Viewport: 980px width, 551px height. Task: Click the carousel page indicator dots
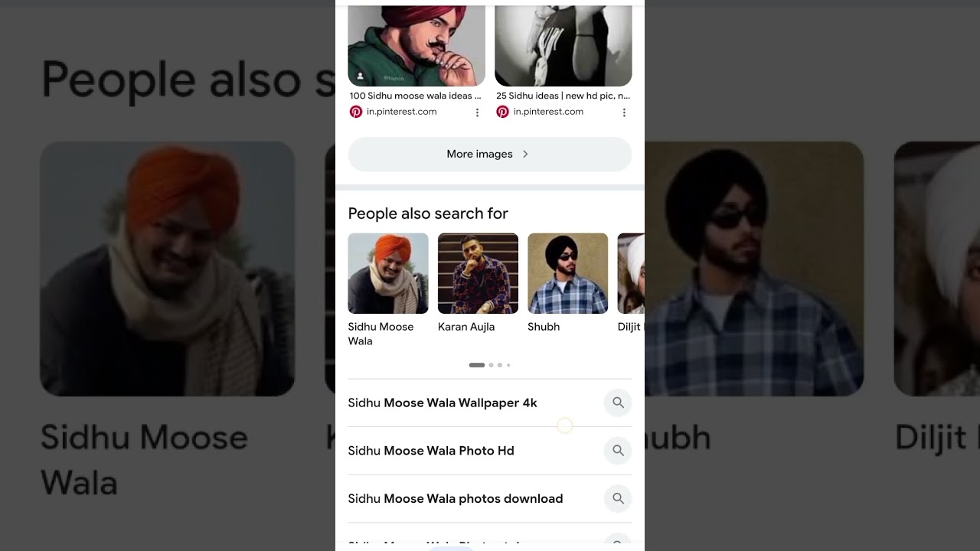[x=490, y=365]
